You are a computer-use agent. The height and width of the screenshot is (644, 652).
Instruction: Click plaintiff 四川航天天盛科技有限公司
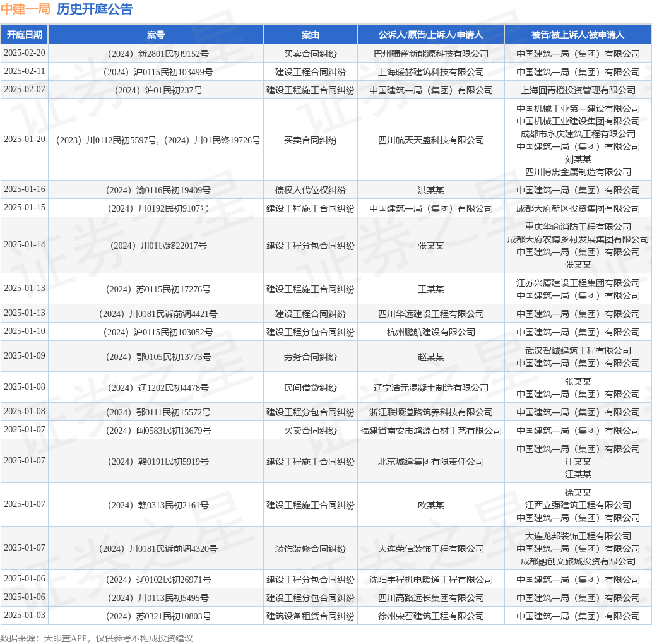[431, 140]
